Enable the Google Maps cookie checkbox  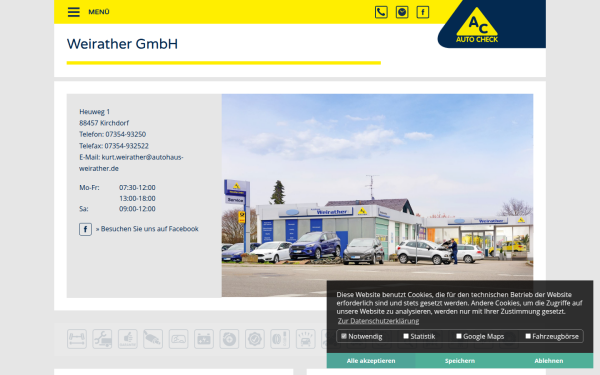458,336
